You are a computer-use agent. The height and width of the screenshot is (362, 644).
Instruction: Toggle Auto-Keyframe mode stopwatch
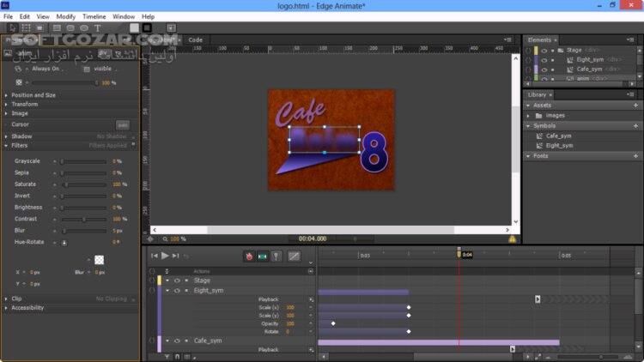point(249,256)
